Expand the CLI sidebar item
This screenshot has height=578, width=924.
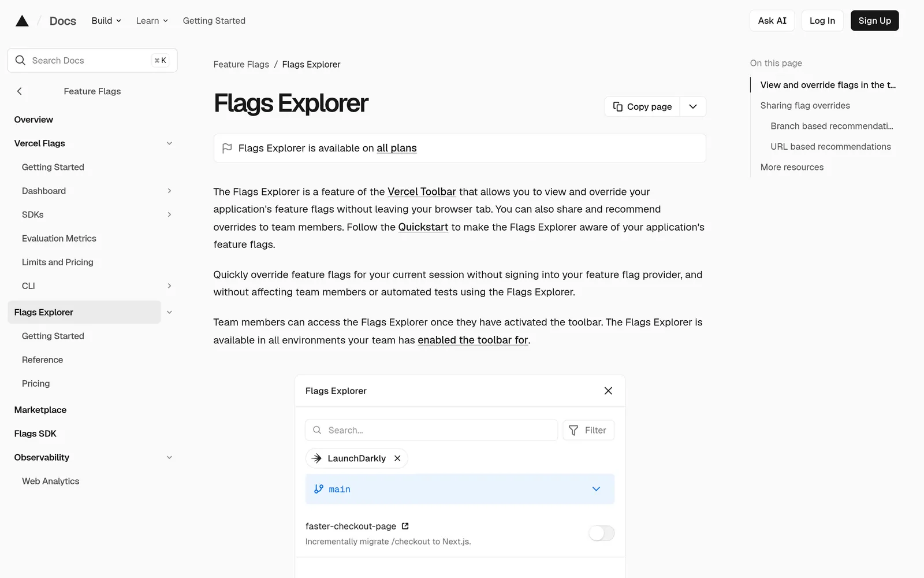click(x=169, y=286)
